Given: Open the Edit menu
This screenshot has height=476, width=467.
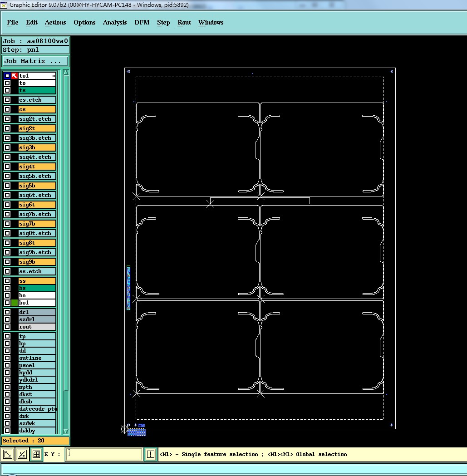Looking at the screenshot, I should (32, 23).
